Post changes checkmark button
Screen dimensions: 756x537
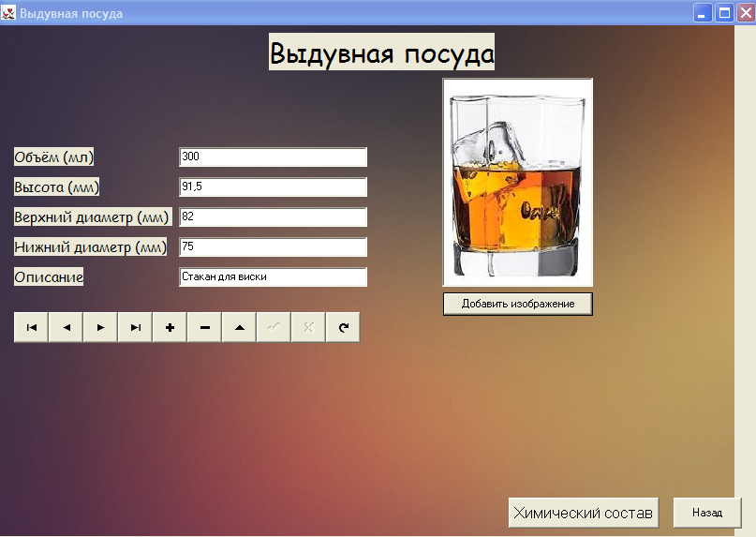click(x=274, y=328)
